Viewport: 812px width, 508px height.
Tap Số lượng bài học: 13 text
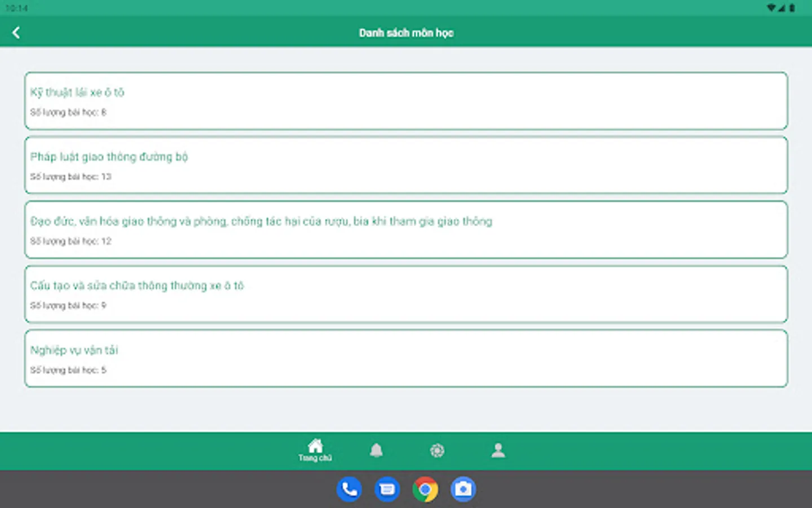click(72, 177)
